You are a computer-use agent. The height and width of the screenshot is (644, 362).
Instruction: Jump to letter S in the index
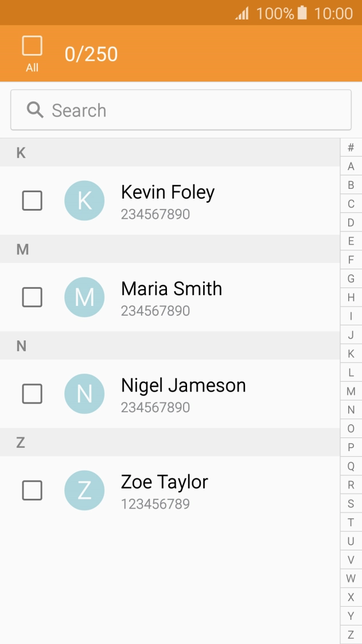(351, 504)
